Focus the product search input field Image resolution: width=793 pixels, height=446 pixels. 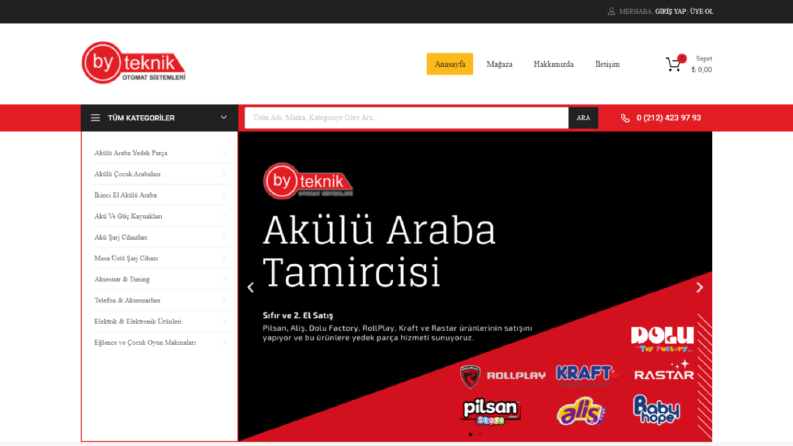point(407,118)
